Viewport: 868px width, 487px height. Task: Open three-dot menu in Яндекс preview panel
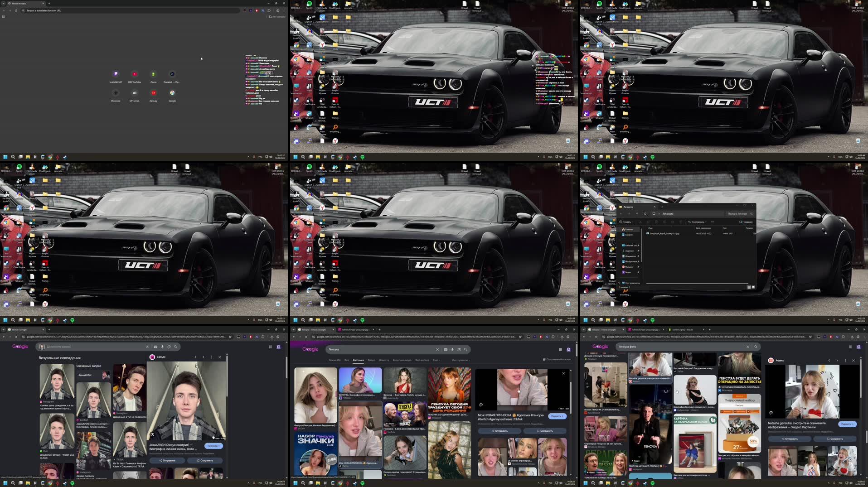(x=845, y=360)
